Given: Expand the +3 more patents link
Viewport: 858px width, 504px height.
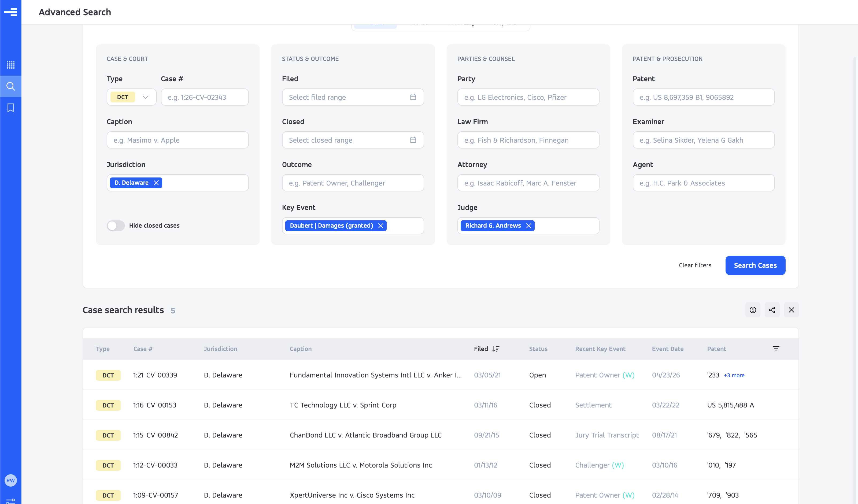Looking at the screenshot, I should pyautogui.click(x=734, y=375).
